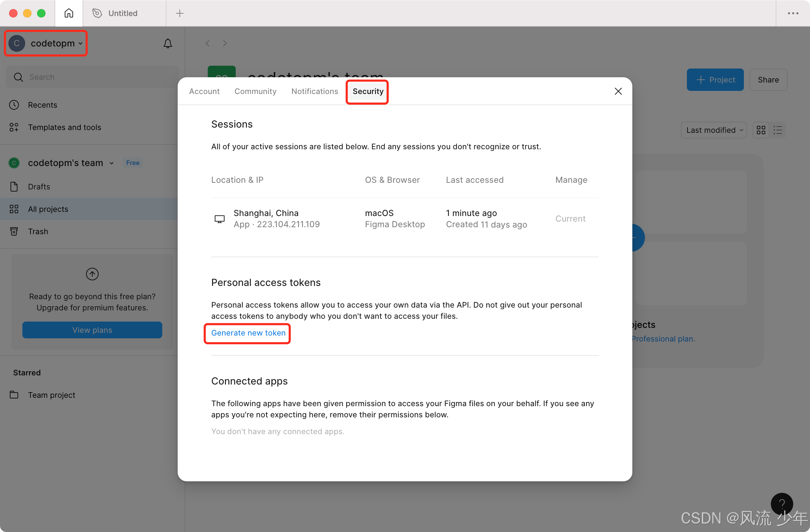Switch to the Notifications tab

coord(315,91)
